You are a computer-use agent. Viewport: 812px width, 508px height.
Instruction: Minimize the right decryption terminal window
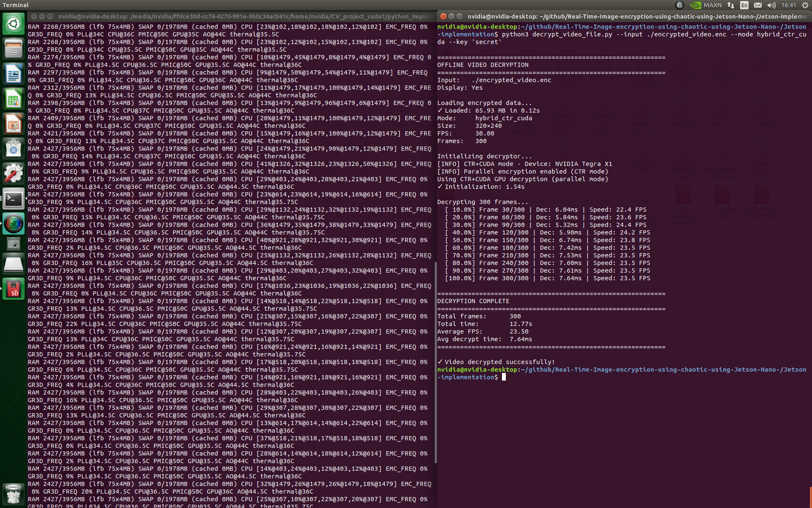[x=451, y=16]
